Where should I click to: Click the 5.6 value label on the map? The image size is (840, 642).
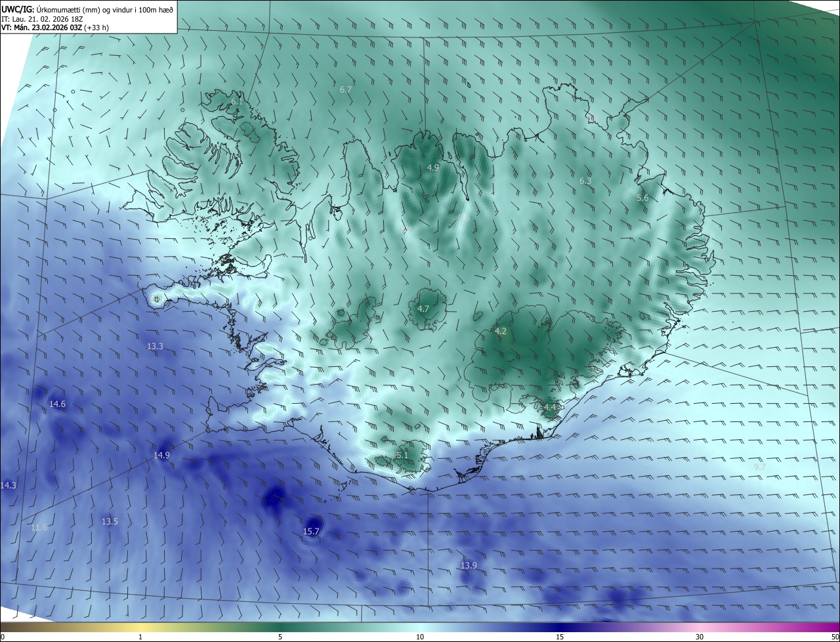tap(642, 198)
